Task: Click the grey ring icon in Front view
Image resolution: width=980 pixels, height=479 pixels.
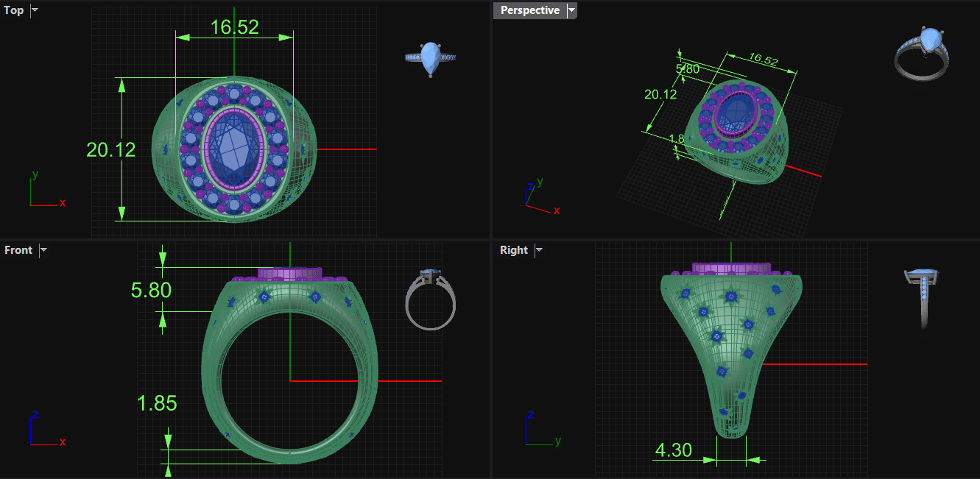Action: (431, 299)
